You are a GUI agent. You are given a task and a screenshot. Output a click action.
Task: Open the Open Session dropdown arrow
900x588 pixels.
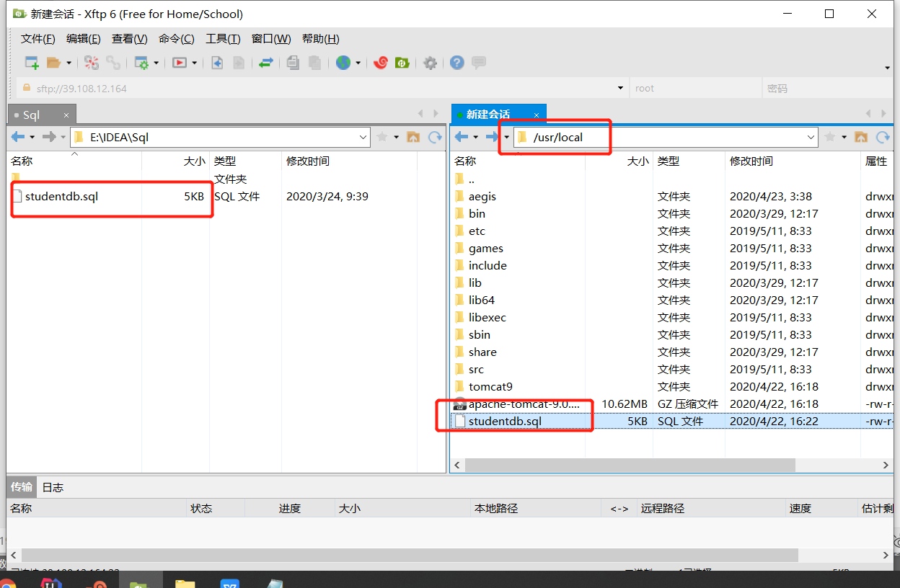[x=69, y=63]
